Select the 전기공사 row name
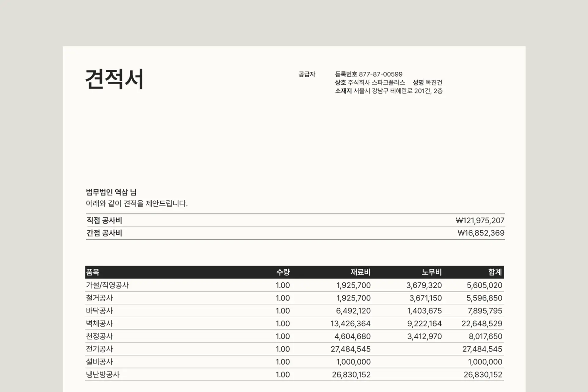 coord(99,349)
